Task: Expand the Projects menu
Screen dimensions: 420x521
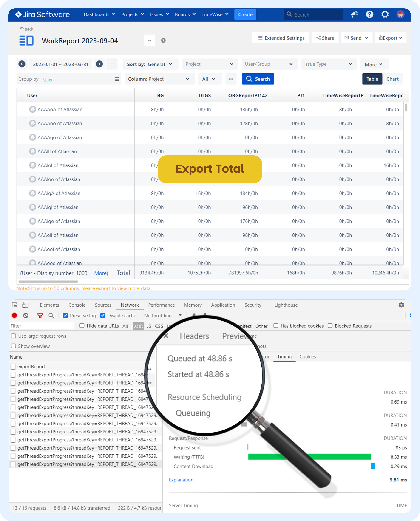Action: 133,14
